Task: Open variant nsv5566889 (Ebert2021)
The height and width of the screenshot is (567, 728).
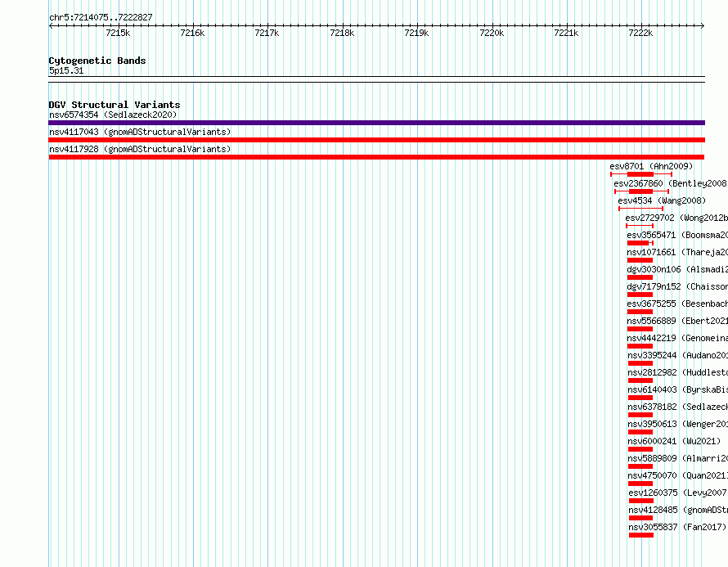Action: [677, 321]
